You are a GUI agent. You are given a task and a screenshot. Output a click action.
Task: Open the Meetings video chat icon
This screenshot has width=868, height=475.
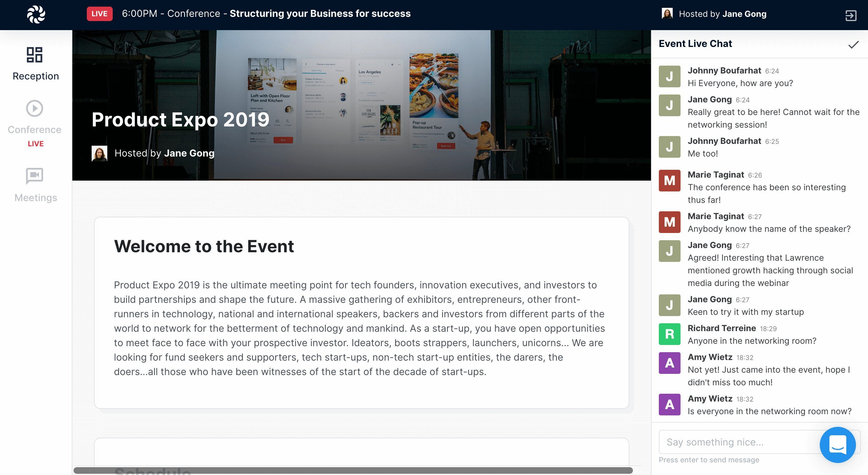[35, 176]
